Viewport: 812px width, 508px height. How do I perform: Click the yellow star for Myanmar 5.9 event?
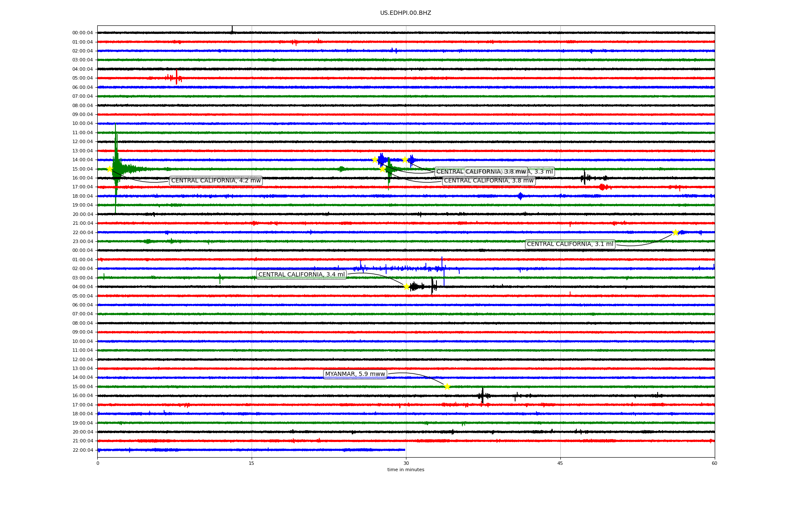point(447,387)
